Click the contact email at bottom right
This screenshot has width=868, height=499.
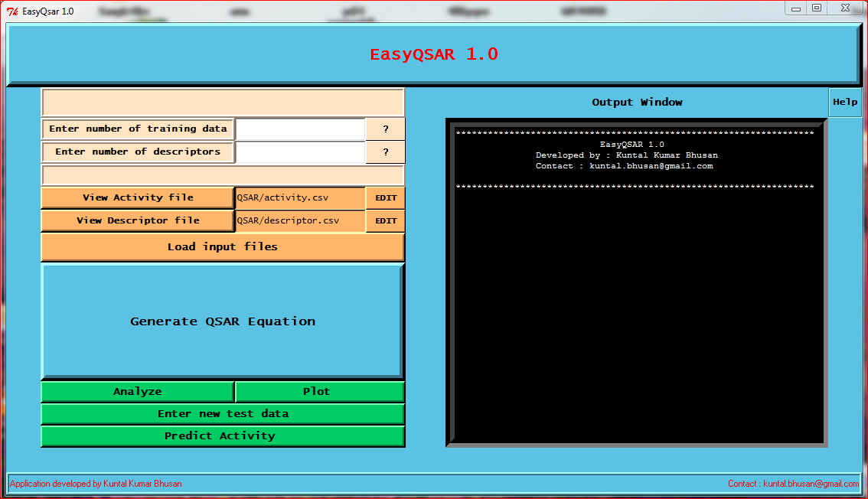[x=810, y=483]
